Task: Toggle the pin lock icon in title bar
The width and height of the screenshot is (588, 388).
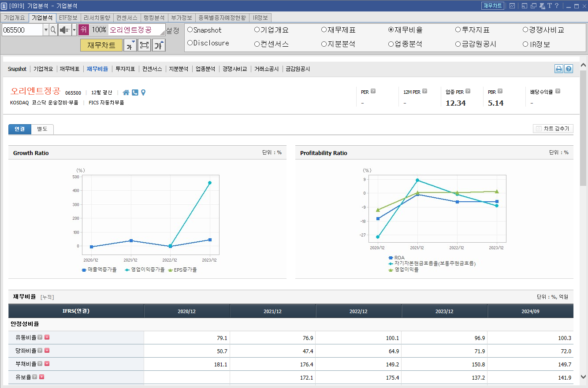Action: 542,6
